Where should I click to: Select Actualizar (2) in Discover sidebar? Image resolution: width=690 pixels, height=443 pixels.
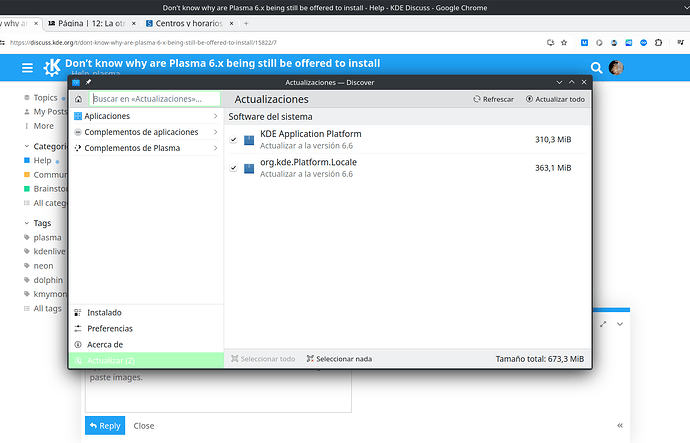[146, 360]
